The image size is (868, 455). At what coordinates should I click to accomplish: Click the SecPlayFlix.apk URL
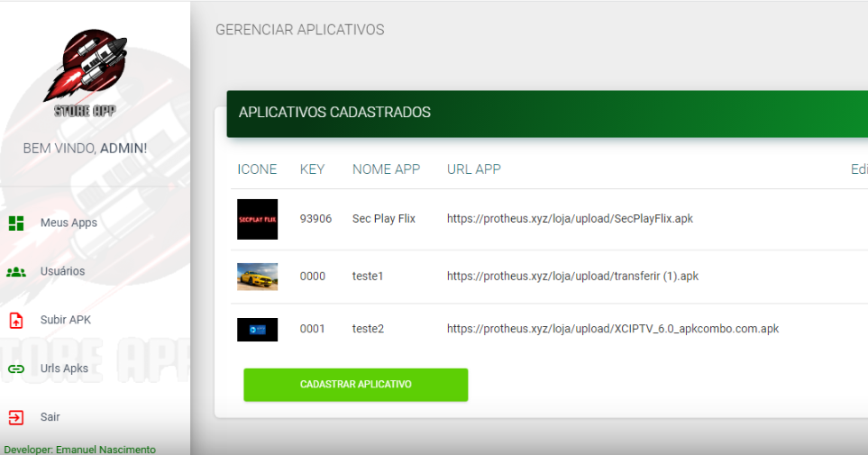[570, 219]
